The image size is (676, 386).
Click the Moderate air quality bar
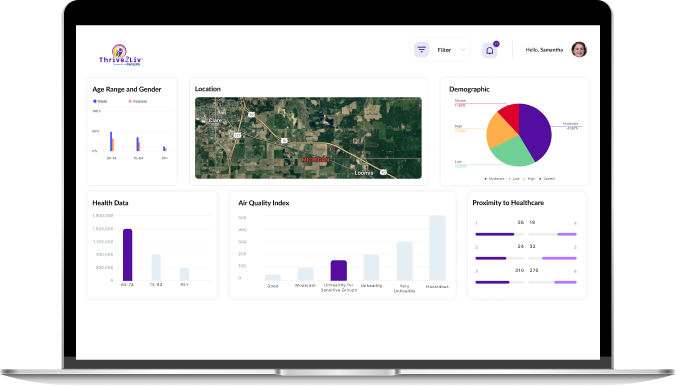pos(305,274)
